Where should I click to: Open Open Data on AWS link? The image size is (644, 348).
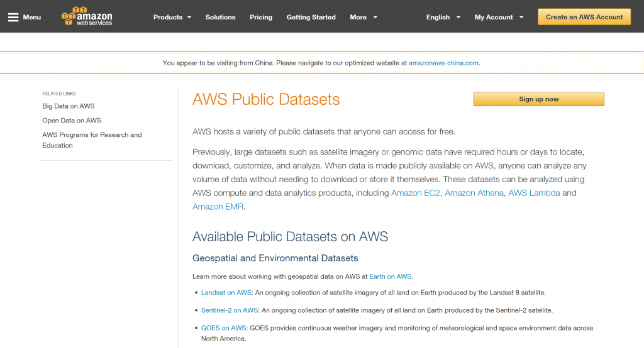point(72,121)
